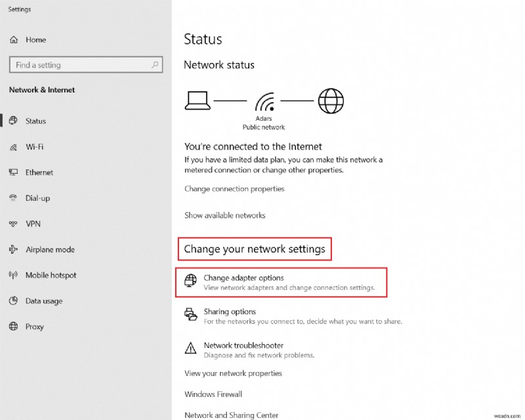Open Wi-Fi settings from the sidebar
The width and height of the screenshot is (525, 420).
click(x=37, y=146)
